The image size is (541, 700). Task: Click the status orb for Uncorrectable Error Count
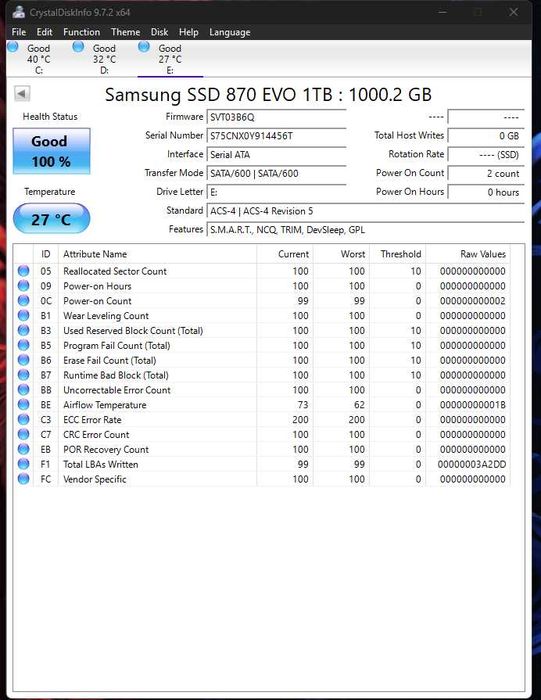[24, 390]
